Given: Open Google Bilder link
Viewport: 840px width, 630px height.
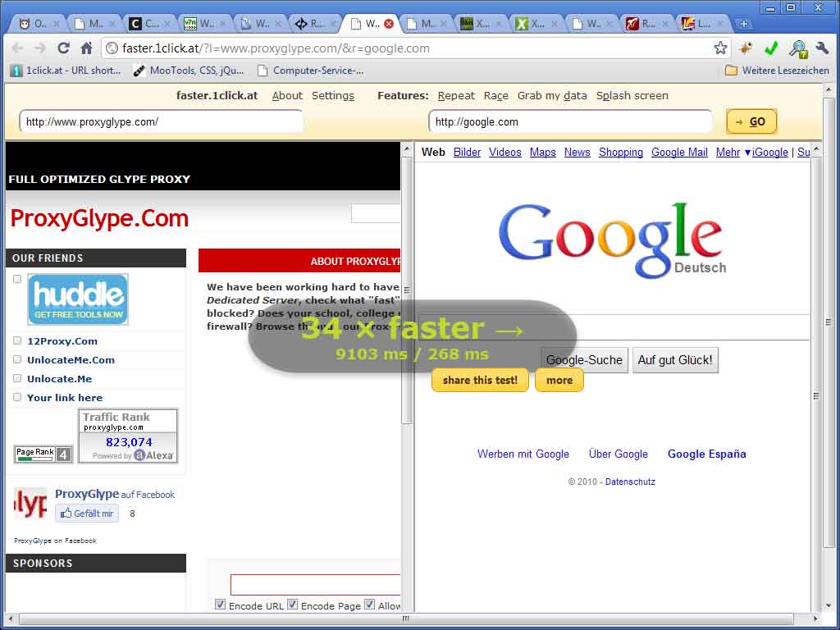Looking at the screenshot, I should point(467,152).
